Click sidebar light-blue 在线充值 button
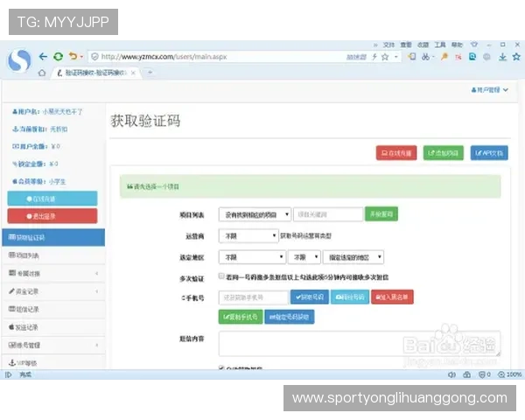Screen dimensions: 525x420 pyautogui.click(x=52, y=199)
